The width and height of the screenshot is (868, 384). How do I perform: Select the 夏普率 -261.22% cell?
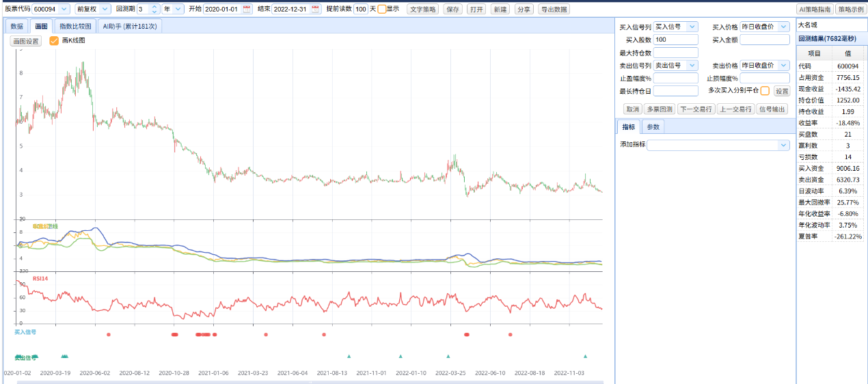847,236
